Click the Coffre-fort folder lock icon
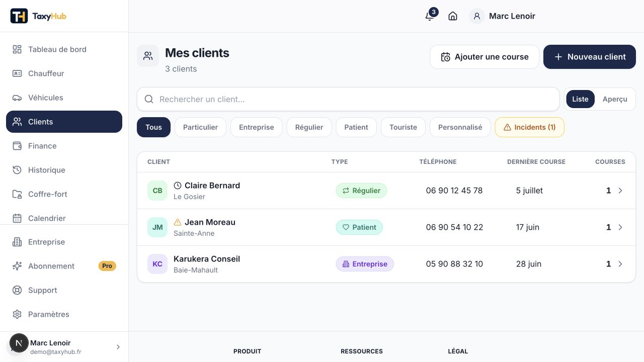Viewport: 644px width, 362px height. (x=17, y=194)
